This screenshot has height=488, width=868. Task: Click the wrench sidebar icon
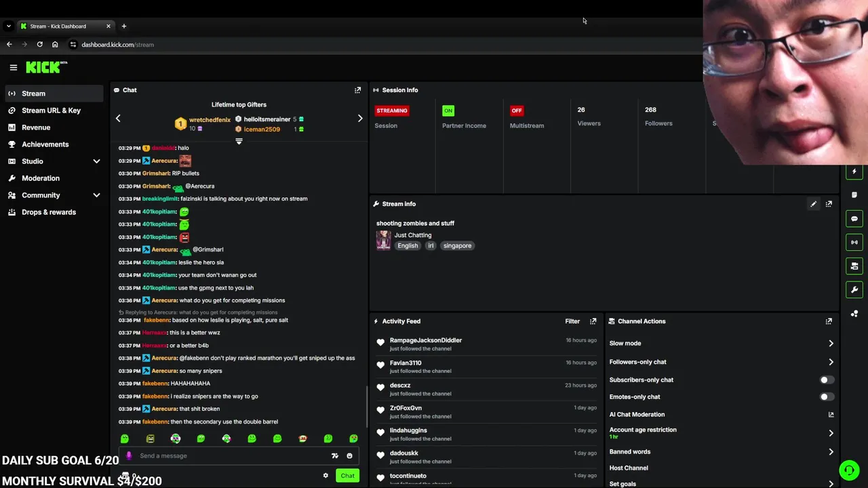tap(854, 289)
